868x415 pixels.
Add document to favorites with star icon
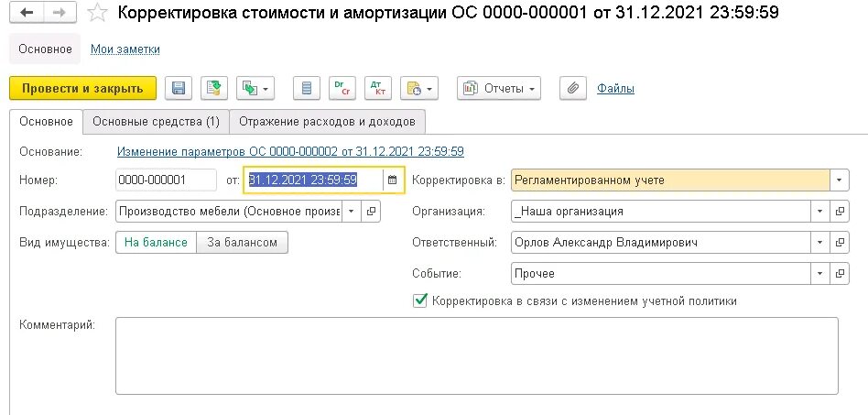pos(97,13)
